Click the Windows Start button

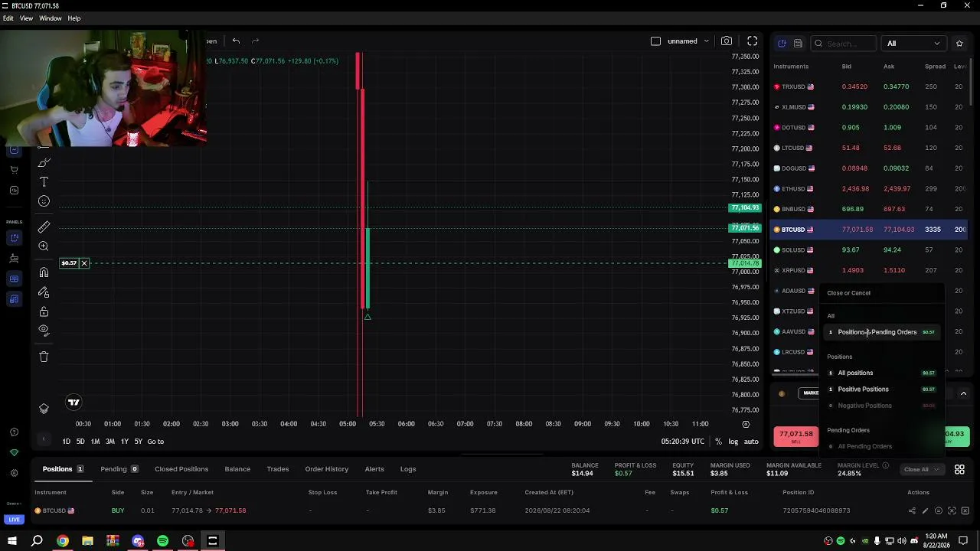[11, 541]
